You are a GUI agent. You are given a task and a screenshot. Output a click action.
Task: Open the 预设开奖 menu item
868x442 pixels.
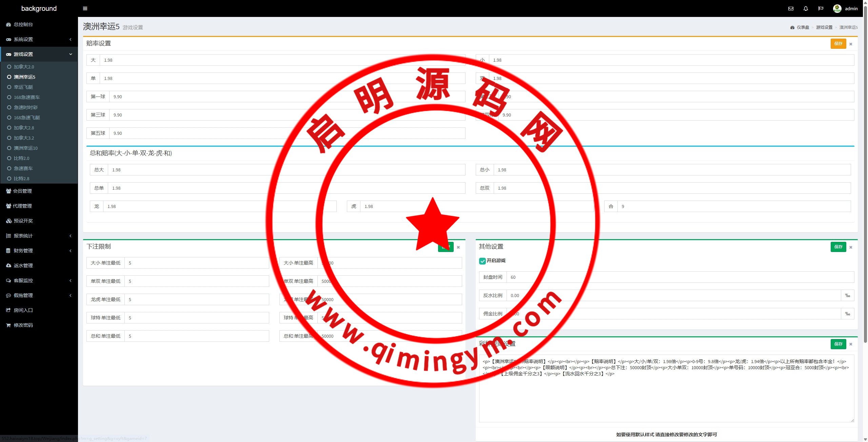click(x=23, y=221)
